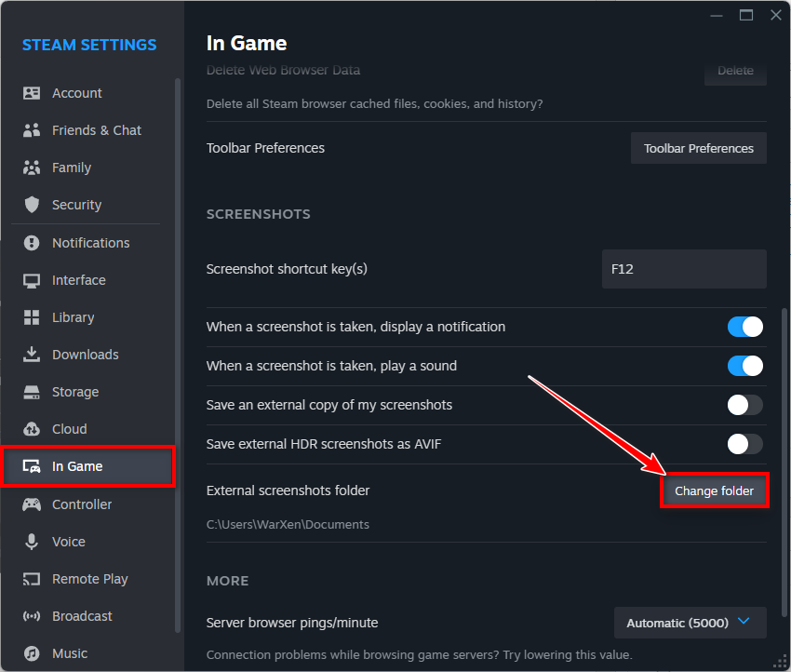The image size is (791, 672).
Task: Click the Change folder button
Action: click(714, 491)
